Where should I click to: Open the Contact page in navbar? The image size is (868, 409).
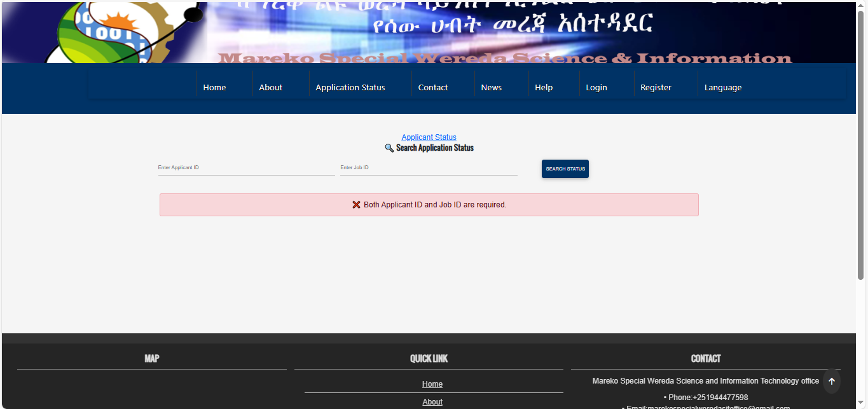(x=432, y=87)
